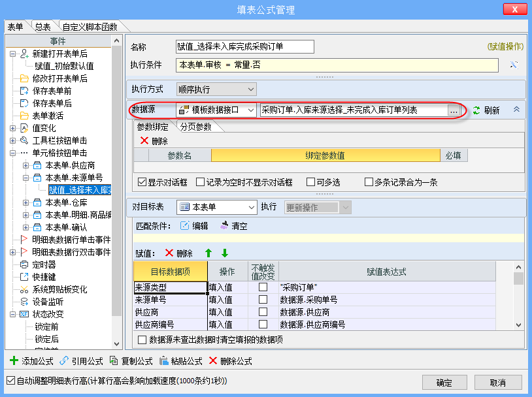Click the 粘贴公式 paste icon
The height and width of the screenshot is (397, 532).
(x=164, y=360)
